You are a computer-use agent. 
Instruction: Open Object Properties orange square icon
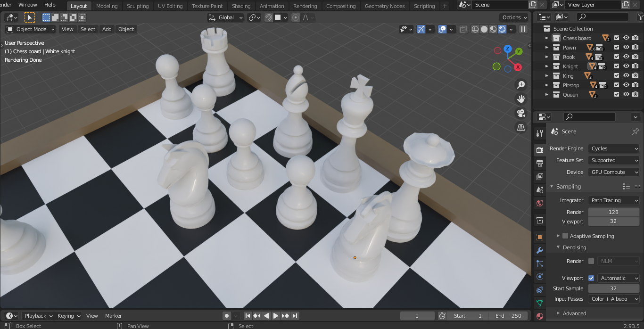click(x=539, y=236)
